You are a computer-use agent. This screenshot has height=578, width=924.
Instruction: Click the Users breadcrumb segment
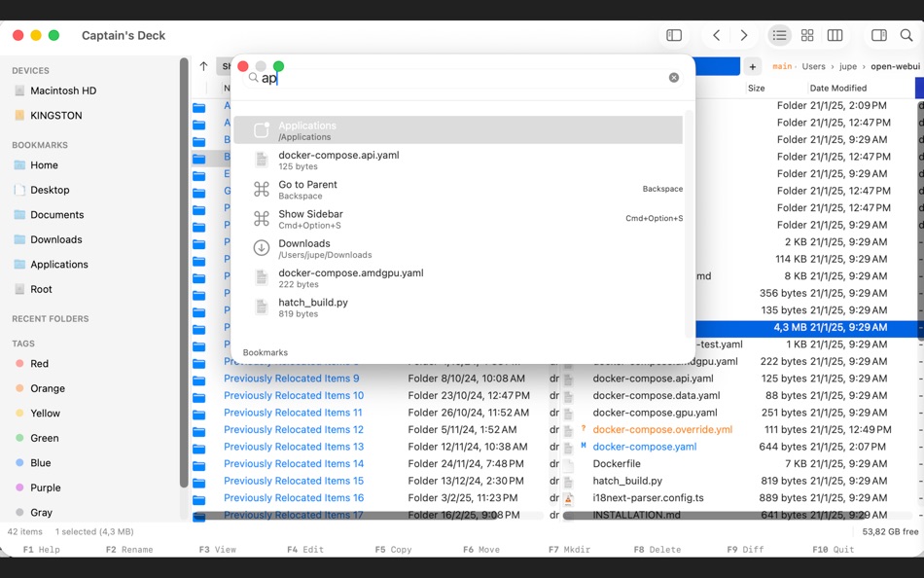click(813, 66)
